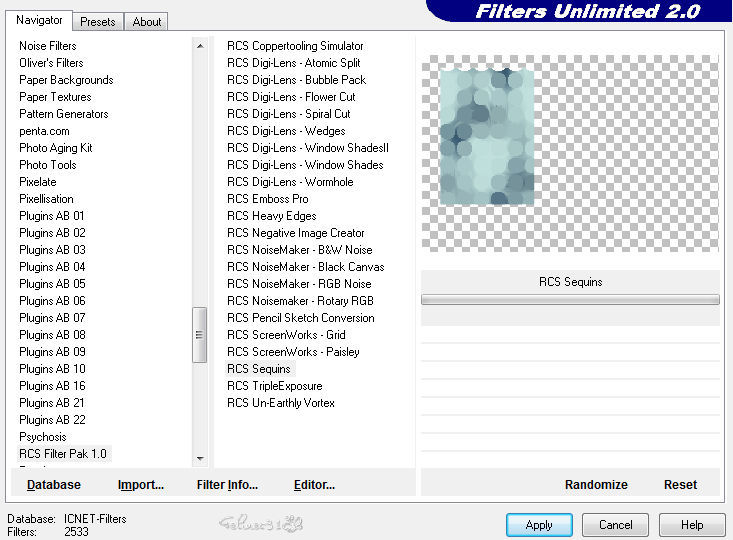The height and width of the screenshot is (540, 733).
Task: Select the Plugins AB 21 category
Action: 52,403
